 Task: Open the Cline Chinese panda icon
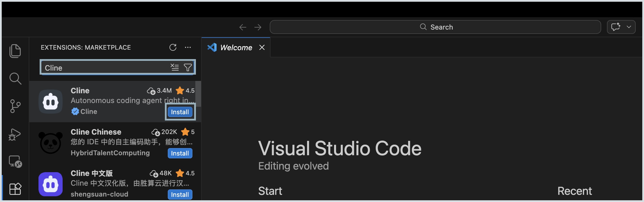click(51, 143)
